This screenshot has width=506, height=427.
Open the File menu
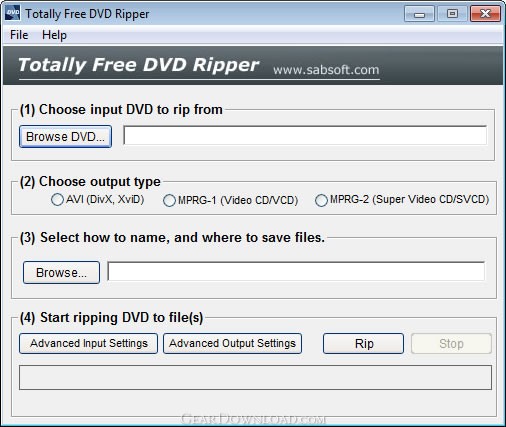pos(19,35)
